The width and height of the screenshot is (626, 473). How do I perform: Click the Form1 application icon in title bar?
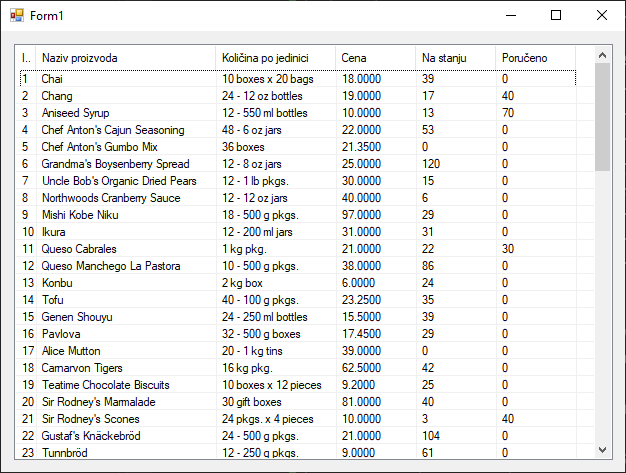coord(16,15)
